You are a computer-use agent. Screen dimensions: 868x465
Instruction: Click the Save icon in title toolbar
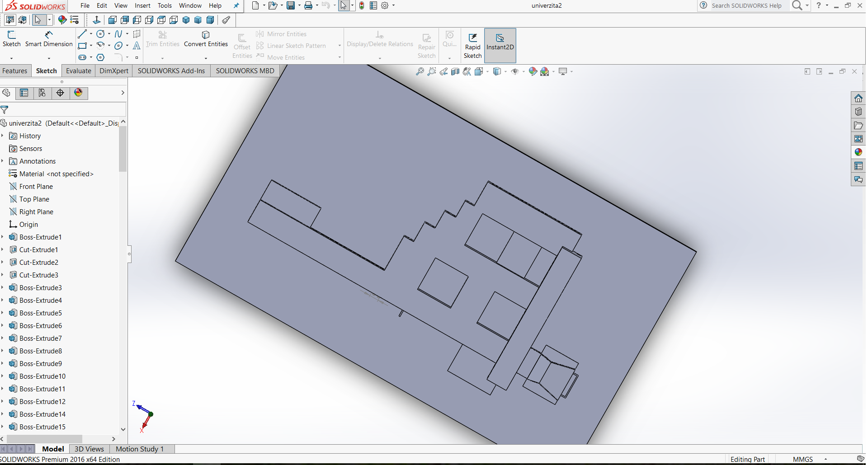291,5
